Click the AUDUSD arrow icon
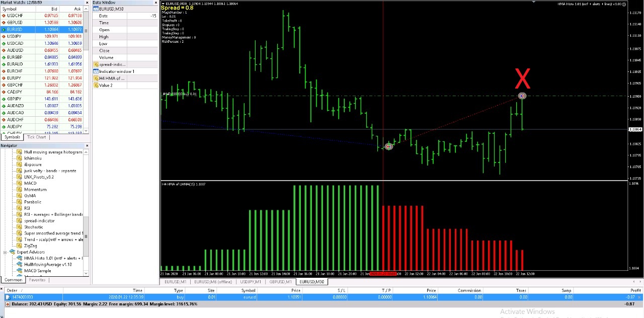Image resolution: width=644 pixels, height=318 pixels. 4,50
